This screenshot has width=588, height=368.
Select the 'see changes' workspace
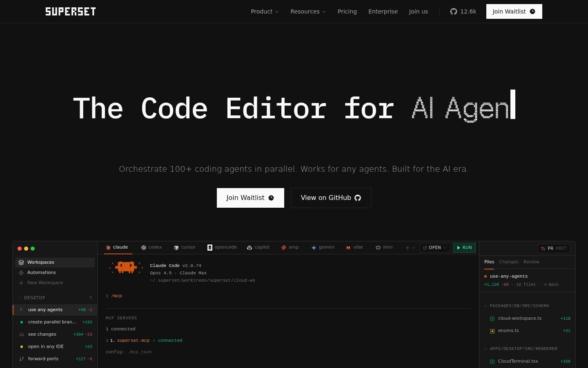[55, 334]
